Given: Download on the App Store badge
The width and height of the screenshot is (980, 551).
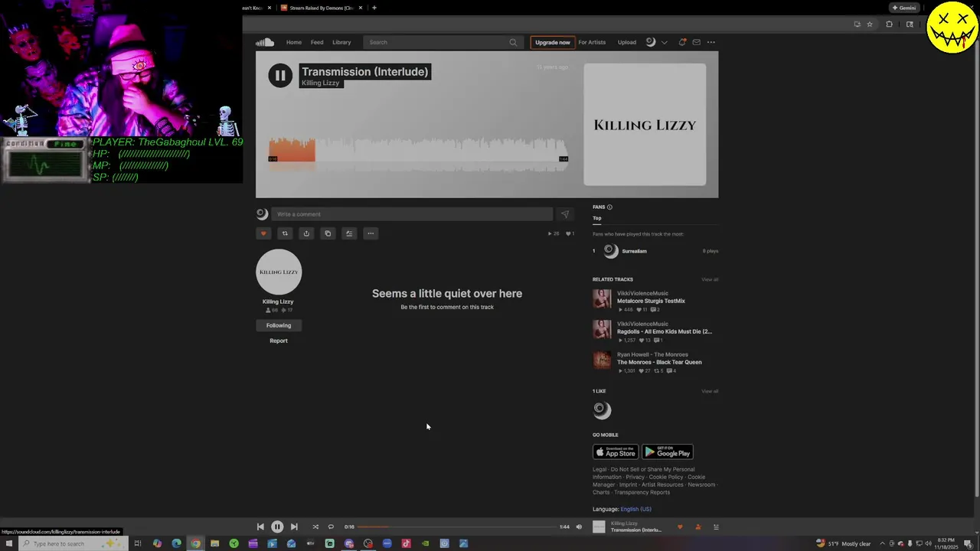Looking at the screenshot, I should (616, 452).
